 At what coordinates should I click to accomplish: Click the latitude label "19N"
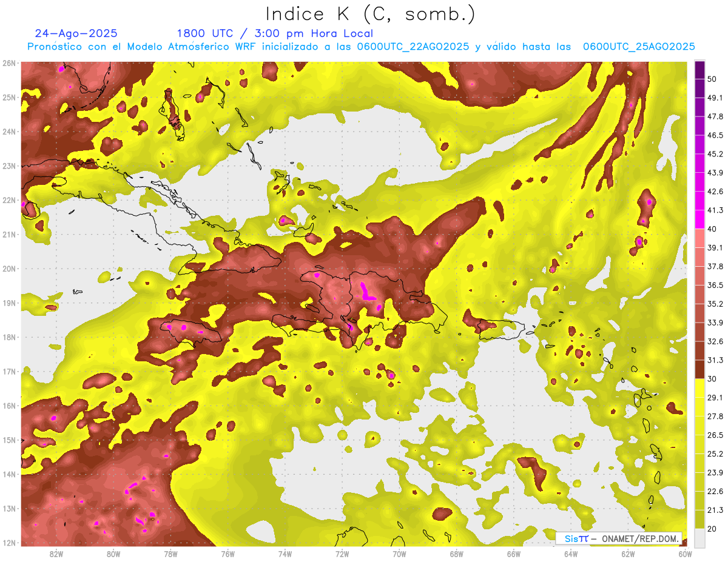[9, 303]
